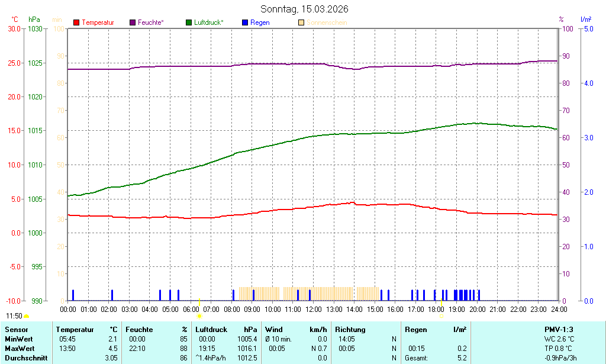
Task: Click the 20:00 label on time axis
Action: pos(477,309)
